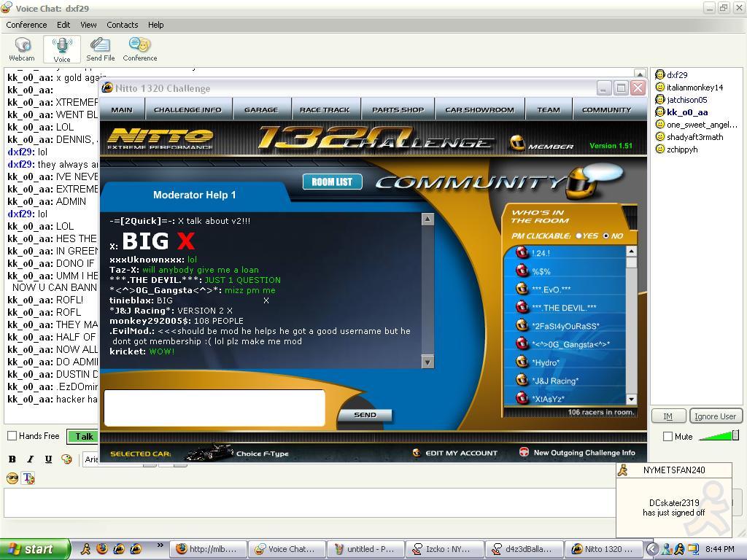The width and height of the screenshot is (747, 560).
Task: Open the RACE TRACK tab
Action: click(x=325, y=109)
